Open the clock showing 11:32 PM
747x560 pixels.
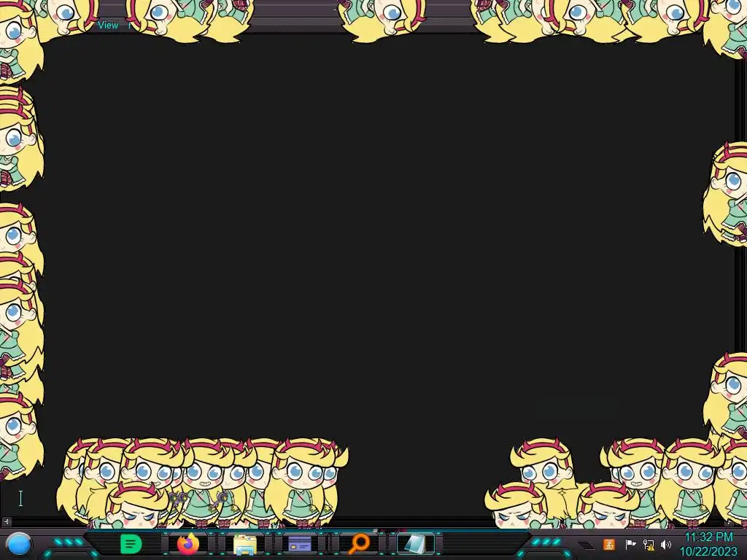[708, 544]
